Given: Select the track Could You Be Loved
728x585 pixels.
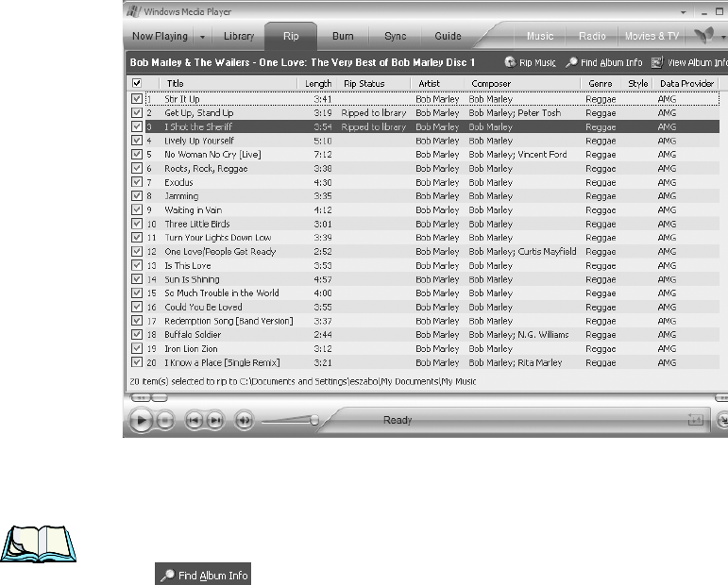Looking at the screenshot, I should click(203, 307).
